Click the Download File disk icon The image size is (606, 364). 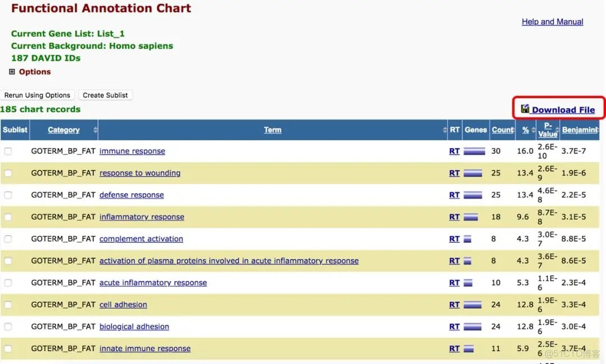[525, 109]
